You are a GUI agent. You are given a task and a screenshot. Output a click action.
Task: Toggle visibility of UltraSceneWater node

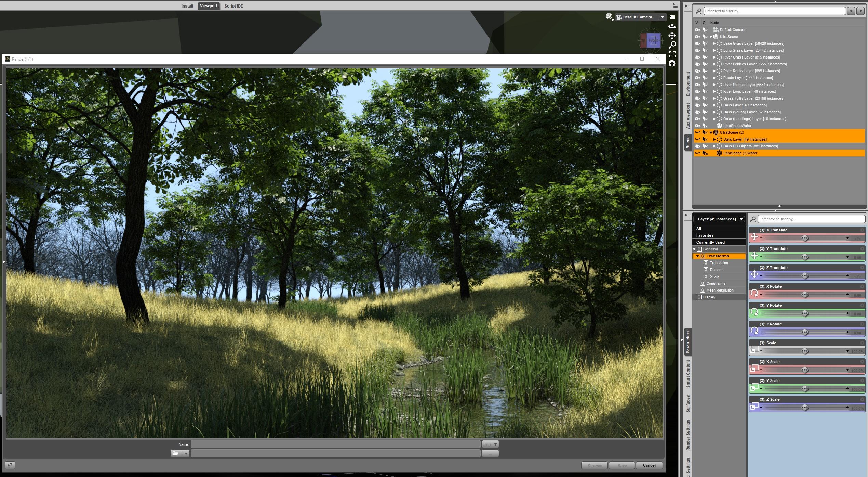tap(697, 126)
